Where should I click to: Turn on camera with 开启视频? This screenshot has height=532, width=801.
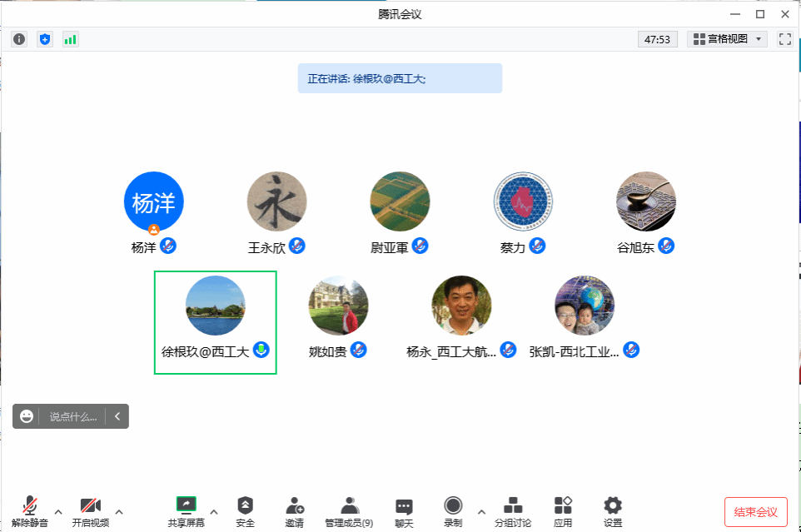(90, 510)
